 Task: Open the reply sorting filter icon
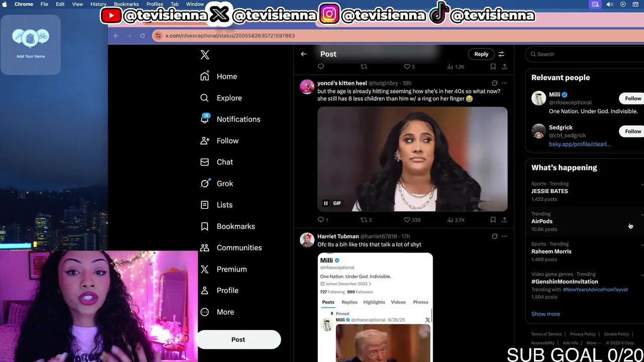[x=501, y=54]
